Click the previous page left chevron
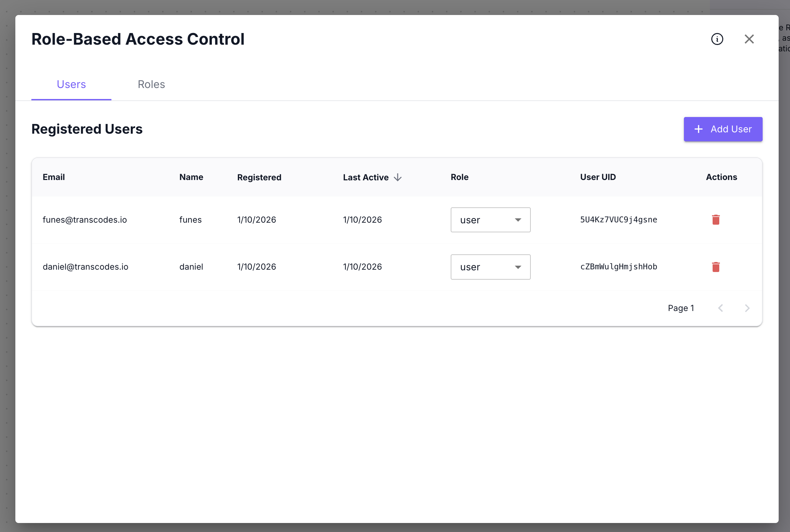Image resolution: width=790 pixels, height=532 pixels. click(x=721, y=308)
